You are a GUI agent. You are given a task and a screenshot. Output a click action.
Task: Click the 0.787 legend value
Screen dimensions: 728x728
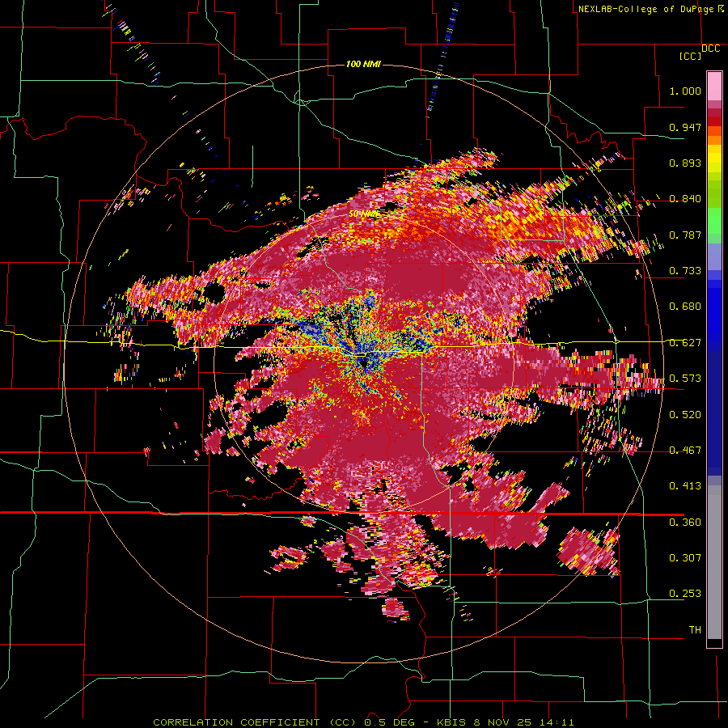tap(685, 235)
